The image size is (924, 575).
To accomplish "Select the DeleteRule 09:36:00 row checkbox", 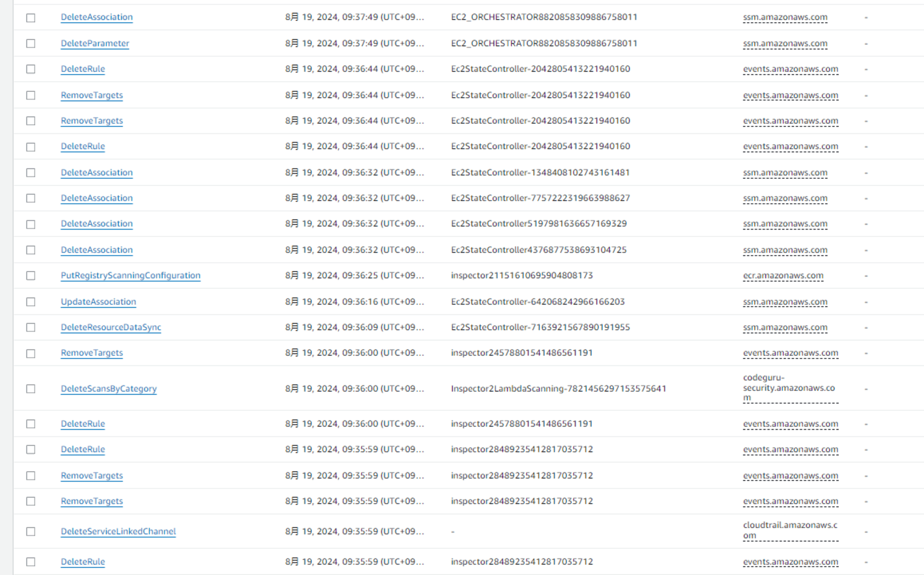I will pyautogui.click(x=31, y=424).
